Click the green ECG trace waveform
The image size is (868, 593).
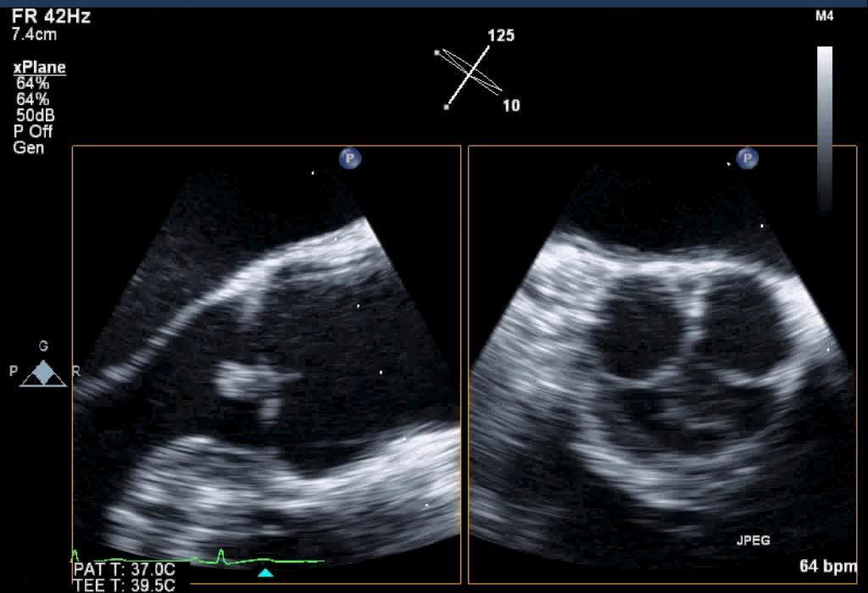coord(220,558)
